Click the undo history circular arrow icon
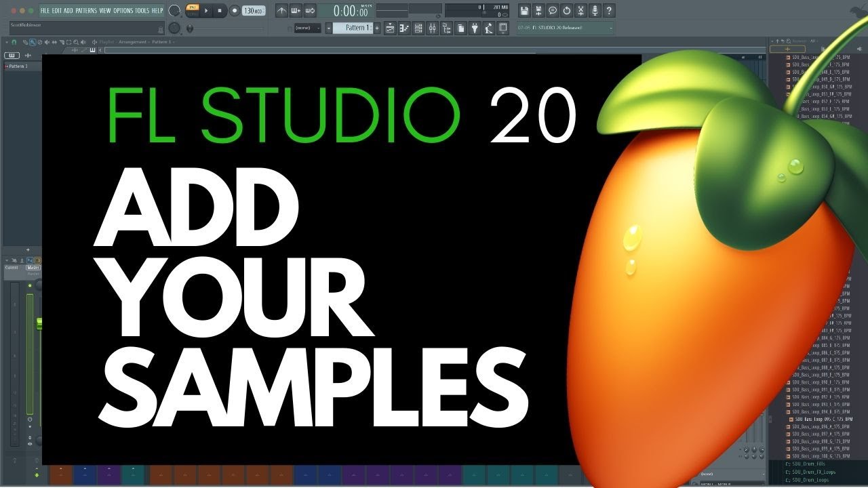This screenshot has height=488, width=868. (567, 11)
